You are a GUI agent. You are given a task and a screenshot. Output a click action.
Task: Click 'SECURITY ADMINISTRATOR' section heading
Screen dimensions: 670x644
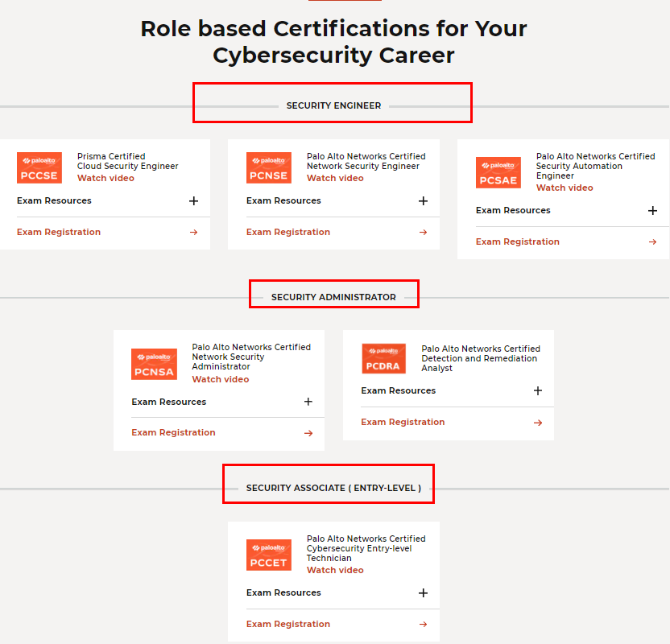[333, 297]
